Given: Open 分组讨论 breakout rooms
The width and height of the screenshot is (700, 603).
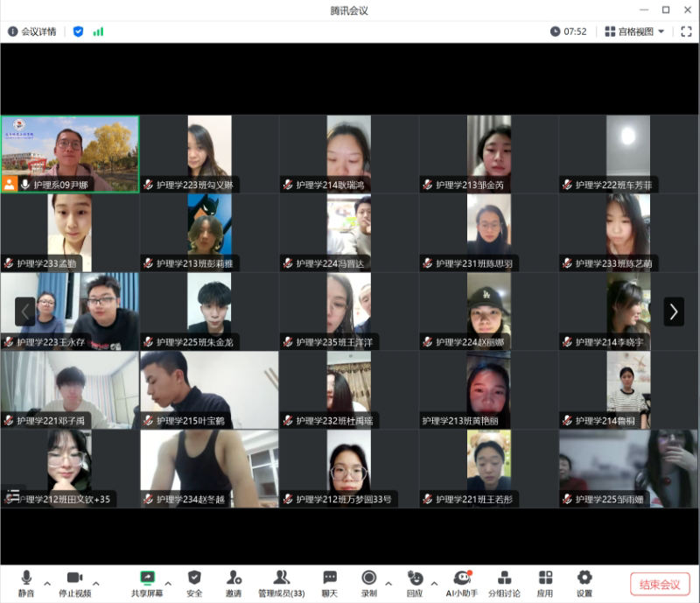Looking at the screenshot, I should (x=504, y=583).
